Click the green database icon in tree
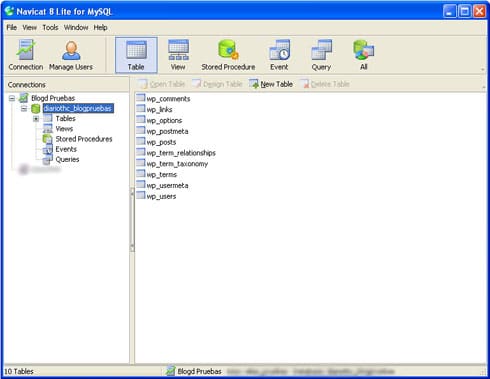 pyautogui.click(x=36, y=108)
